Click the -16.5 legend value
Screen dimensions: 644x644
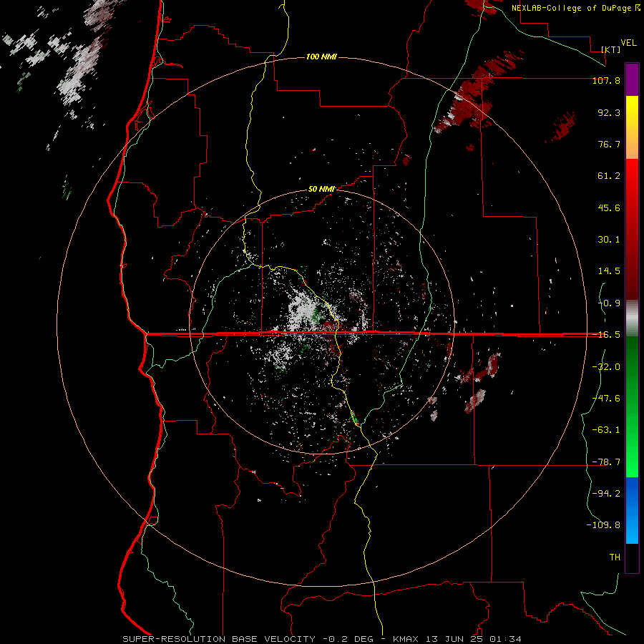[x=606, y=335]
